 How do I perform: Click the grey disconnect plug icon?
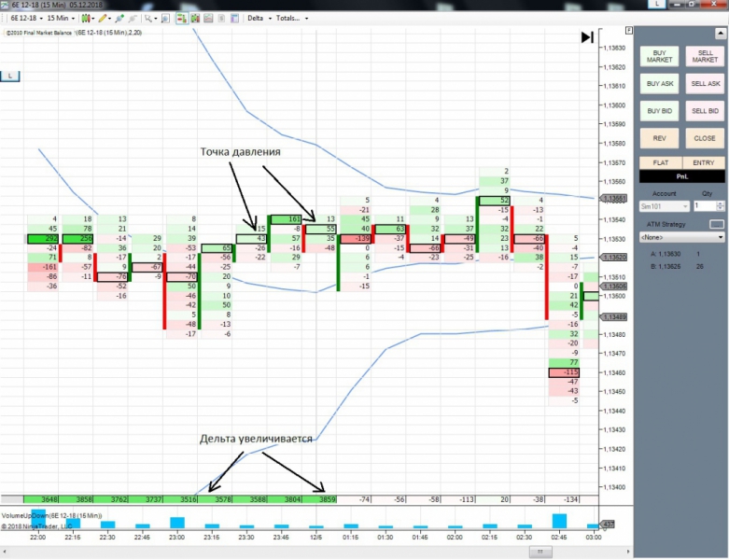[x=133, y=18]
